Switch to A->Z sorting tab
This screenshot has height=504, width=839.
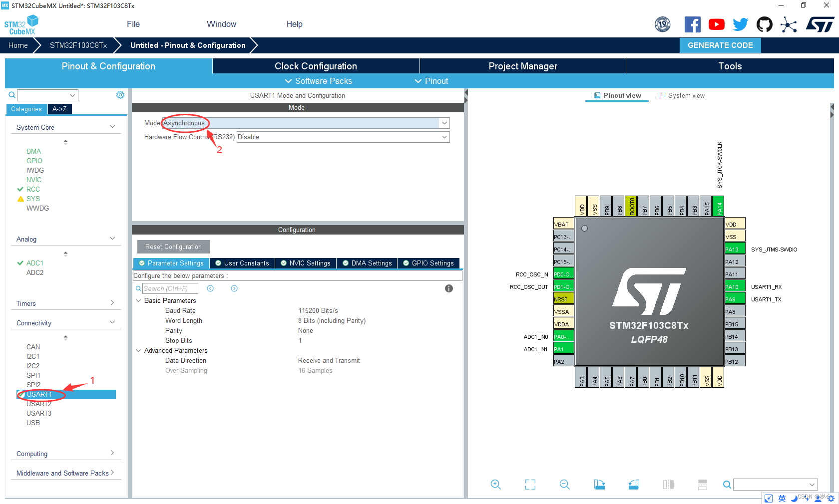pos(59,109)
